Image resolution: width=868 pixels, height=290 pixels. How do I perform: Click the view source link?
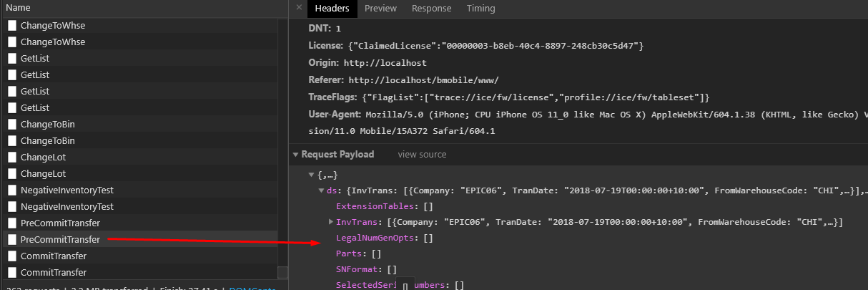422,155
